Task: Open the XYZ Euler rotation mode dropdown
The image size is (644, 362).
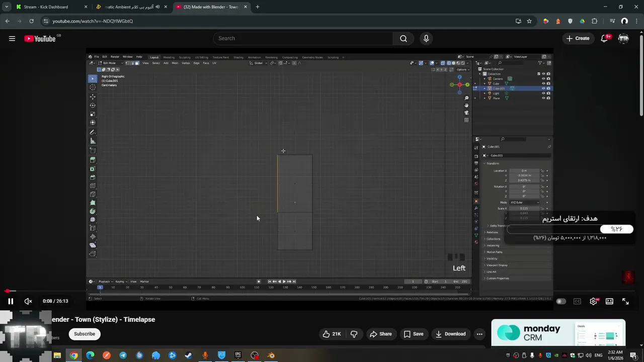Action: 524,202
